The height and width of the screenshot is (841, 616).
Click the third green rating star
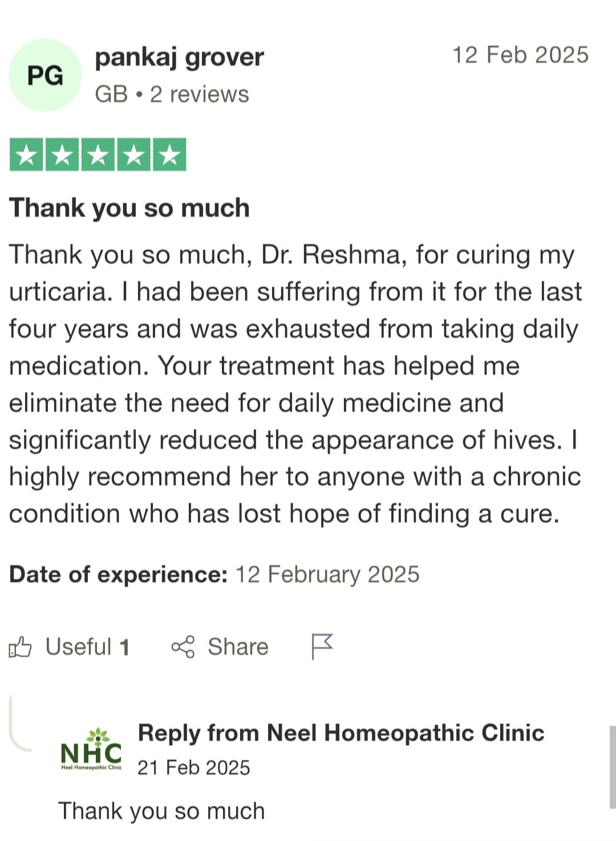click(x=98, y=155)
